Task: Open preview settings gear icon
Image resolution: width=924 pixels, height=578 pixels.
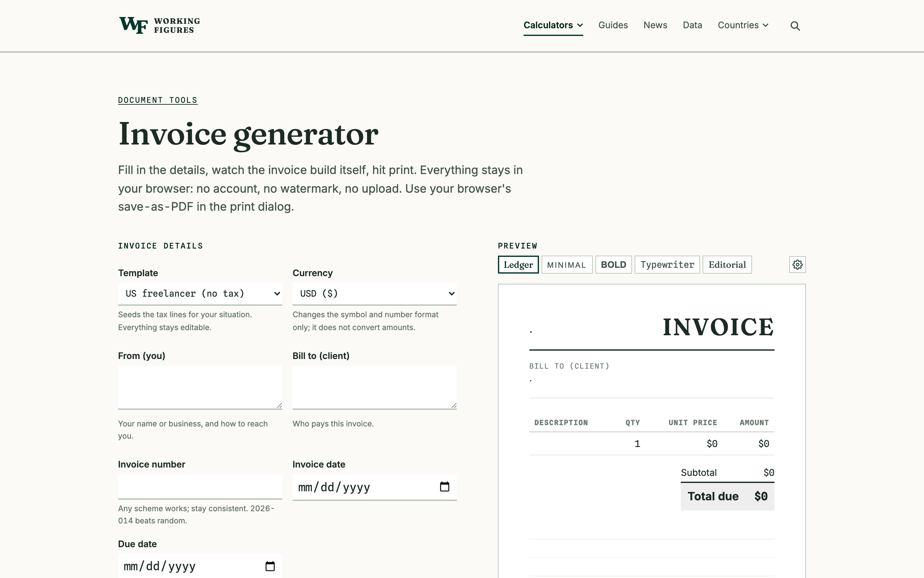Action: point(797,265)
